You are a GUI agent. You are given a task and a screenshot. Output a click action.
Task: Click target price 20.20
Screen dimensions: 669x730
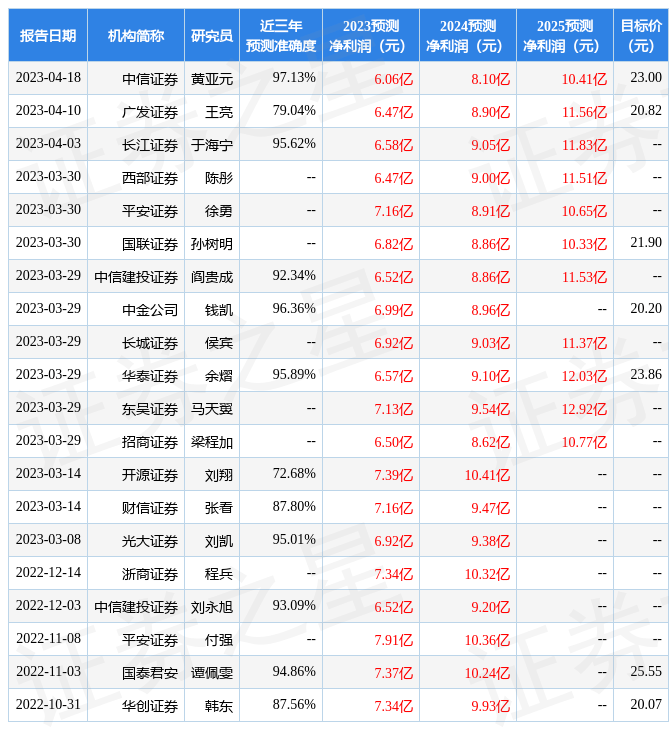pos(646,309)
